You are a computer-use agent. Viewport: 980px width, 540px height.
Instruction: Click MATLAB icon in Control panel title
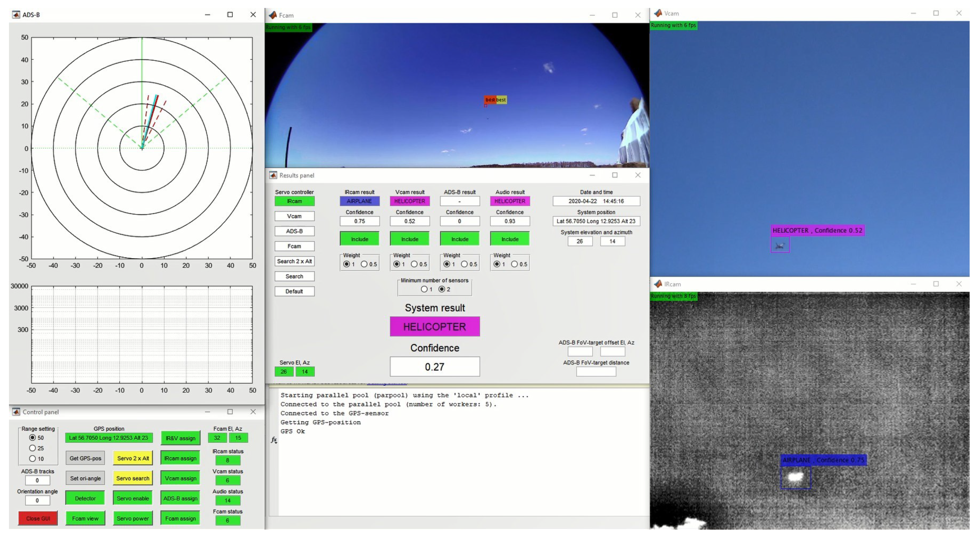[16, 412]
